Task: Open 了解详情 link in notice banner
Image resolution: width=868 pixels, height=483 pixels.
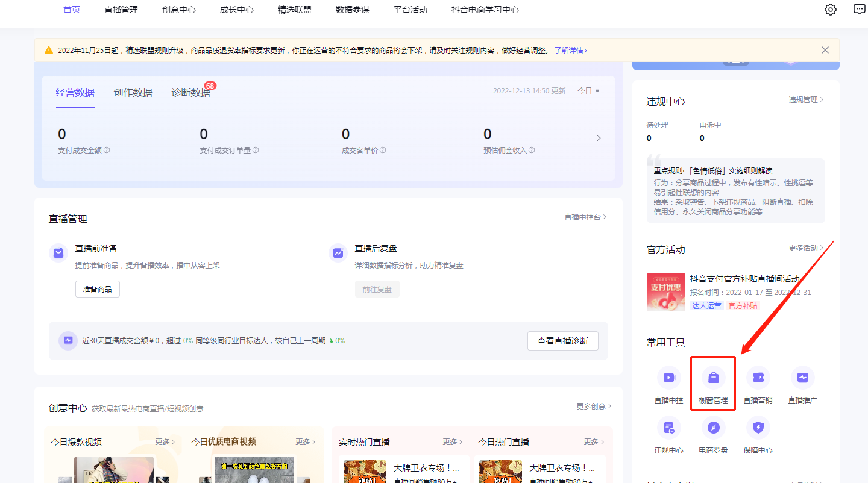Action: point(571,50)
